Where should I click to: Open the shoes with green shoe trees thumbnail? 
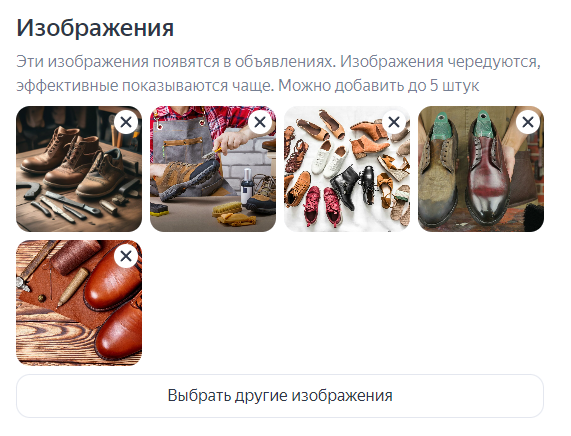(481, 169)
